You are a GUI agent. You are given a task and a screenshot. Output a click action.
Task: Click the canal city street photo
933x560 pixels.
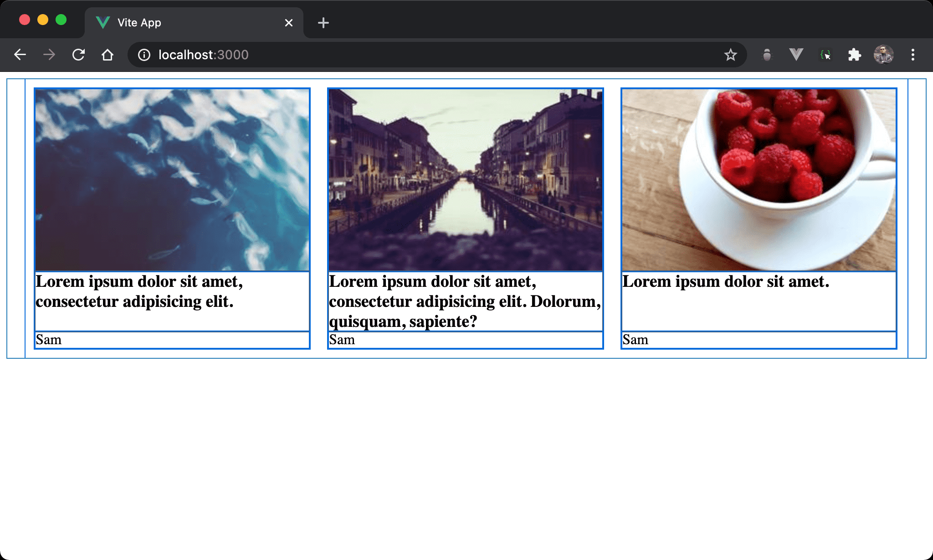466,180
